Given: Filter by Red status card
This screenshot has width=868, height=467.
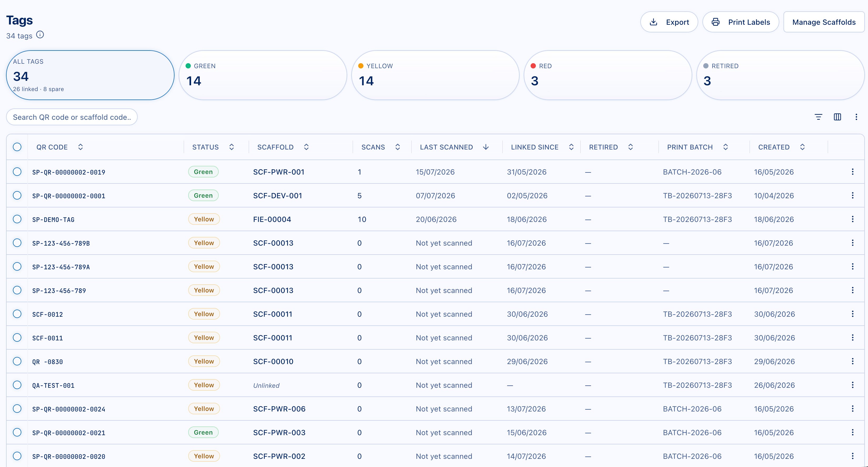Looking at the screenshot, I should coord(608,75).
